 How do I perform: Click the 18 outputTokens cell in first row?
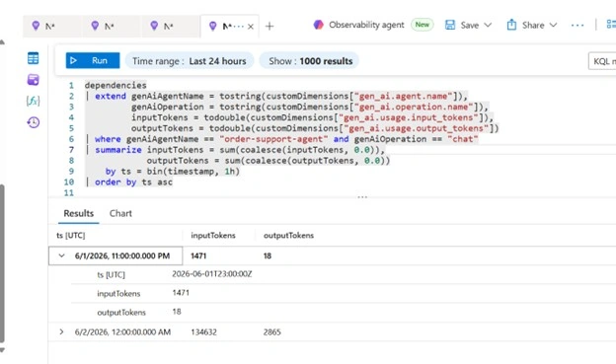(268, 255)
